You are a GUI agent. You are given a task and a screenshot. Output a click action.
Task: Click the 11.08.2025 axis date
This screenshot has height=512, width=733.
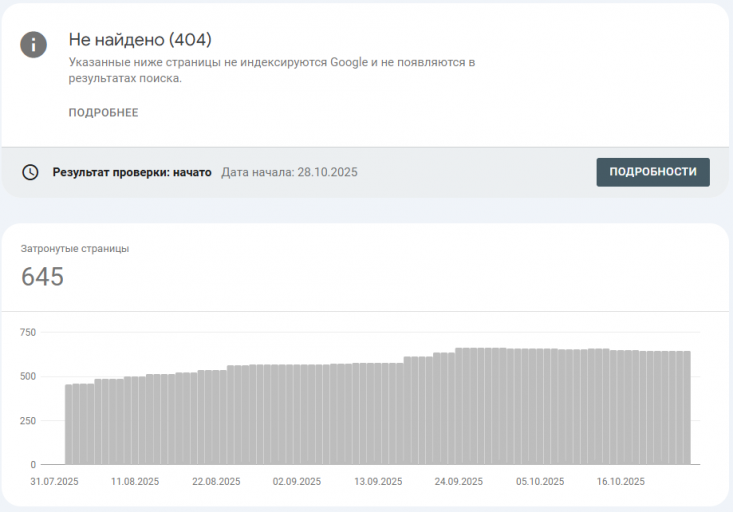point(135,482)
